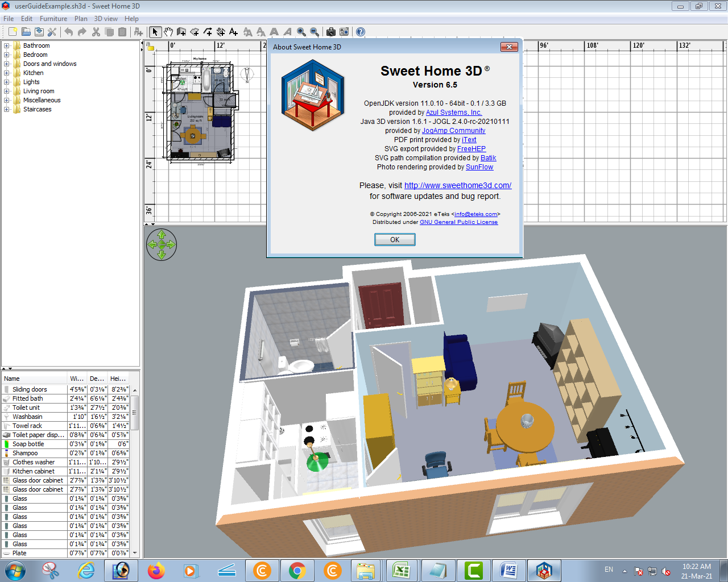Click the Paste toolbar icon
The height and width of the screenshot is (582, 728).
coord(122,32)
